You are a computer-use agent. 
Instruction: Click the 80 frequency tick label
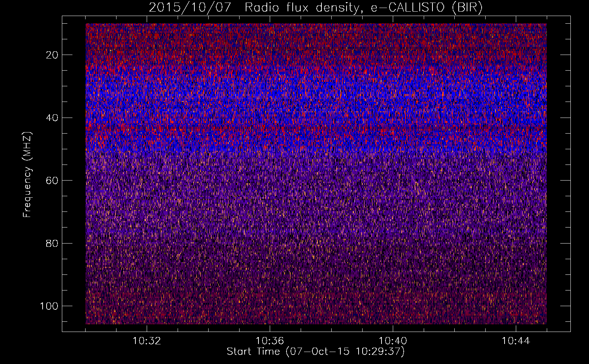(x=52, y=243)
